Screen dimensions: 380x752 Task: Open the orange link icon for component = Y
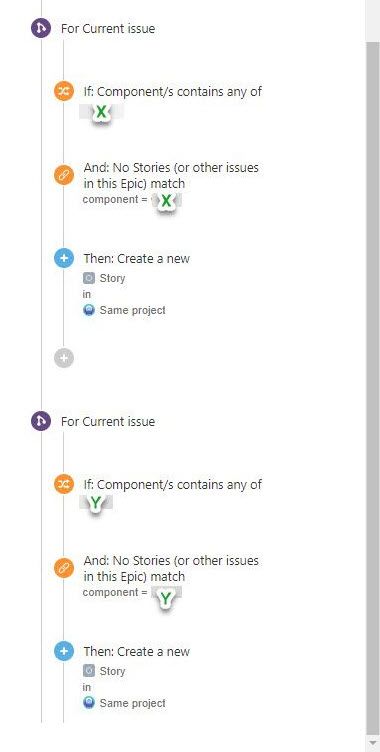(x=64, y=568)
